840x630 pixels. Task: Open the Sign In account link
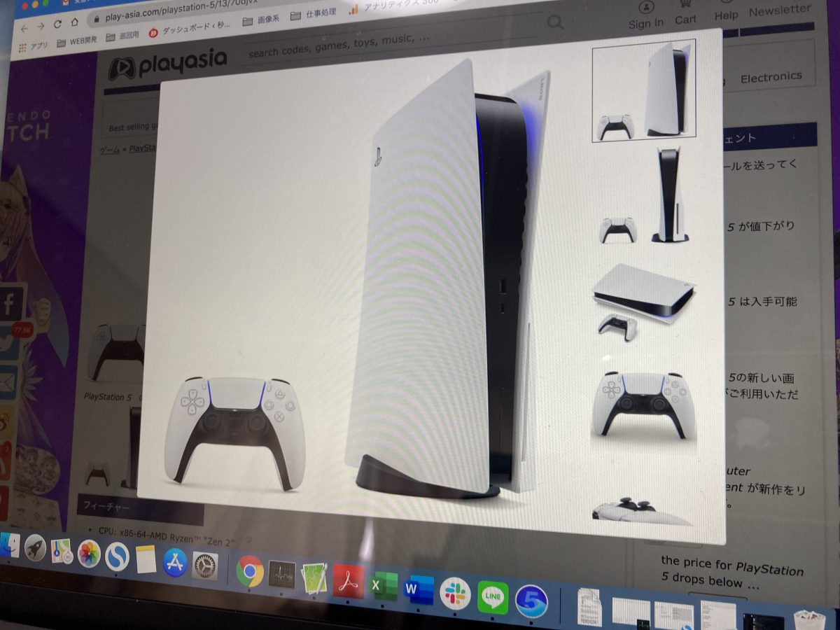645,16
